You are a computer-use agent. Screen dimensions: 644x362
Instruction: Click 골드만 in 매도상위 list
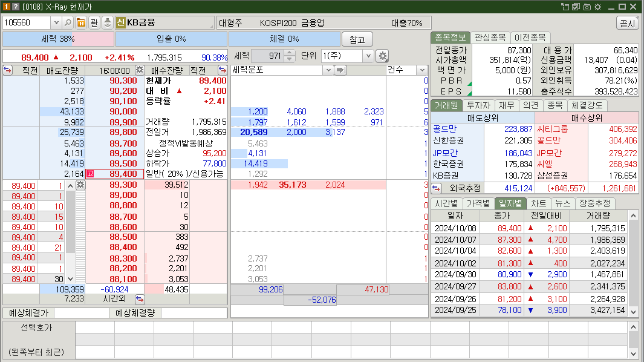pos(445,129)
